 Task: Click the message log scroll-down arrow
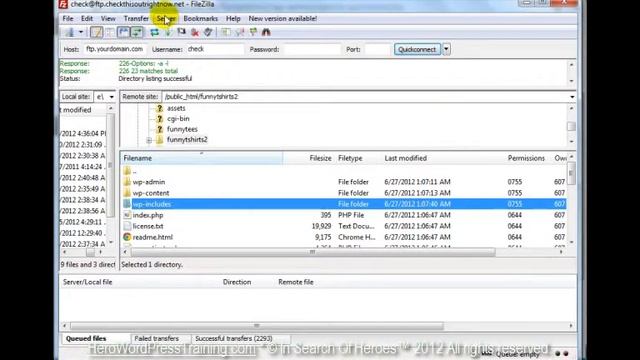click(x=571, y=81)
